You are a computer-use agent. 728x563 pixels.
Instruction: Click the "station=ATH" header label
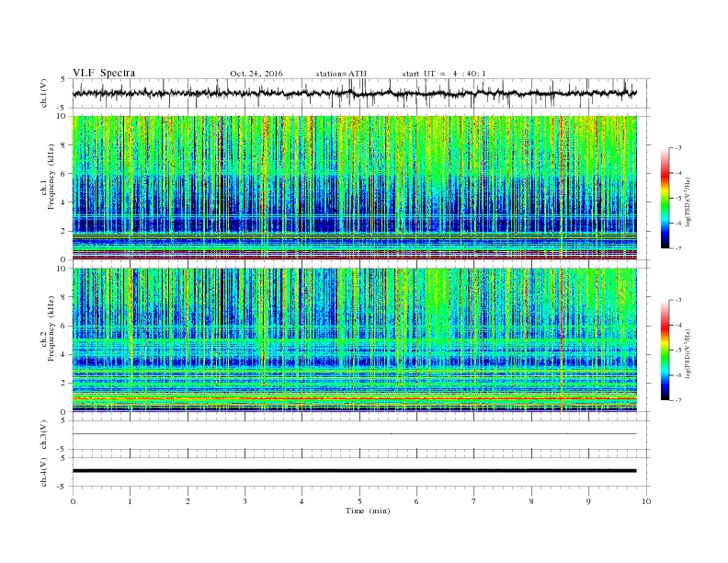click(341, 74)
